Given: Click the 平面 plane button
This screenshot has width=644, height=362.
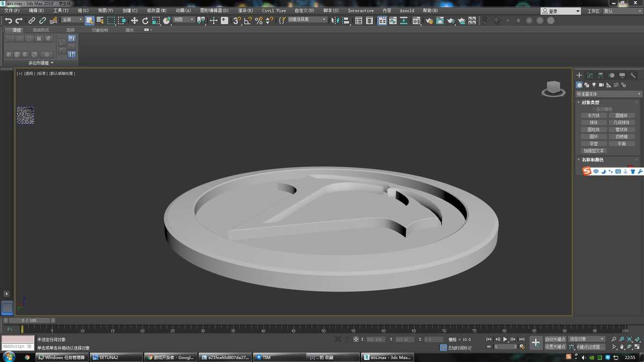Looking at the screenshot, I should (621, 144).
